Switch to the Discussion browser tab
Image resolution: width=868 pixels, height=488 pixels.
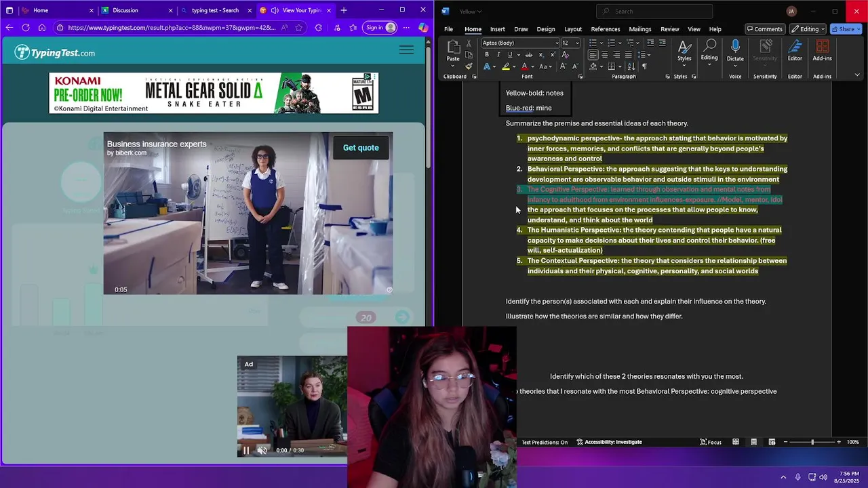tap(136, 10)
